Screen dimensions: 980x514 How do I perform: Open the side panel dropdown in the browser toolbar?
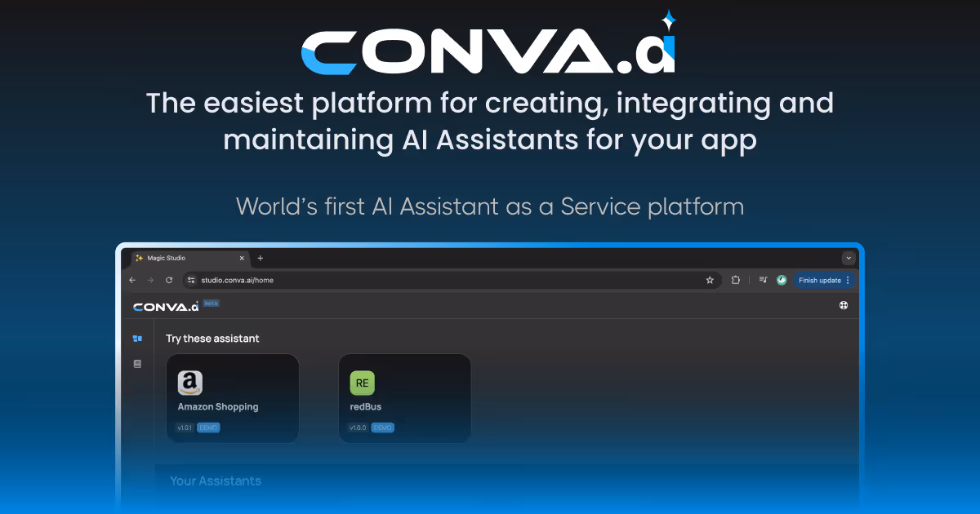(x=763, y=280)
